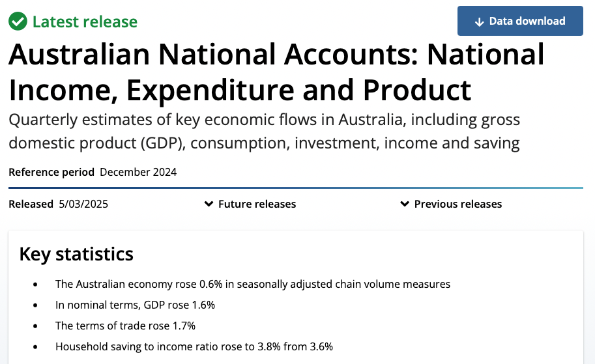Click the bullet about economy rising 0.6%
The width and height of the screenshot is (595, 364).
click(253, 284)
